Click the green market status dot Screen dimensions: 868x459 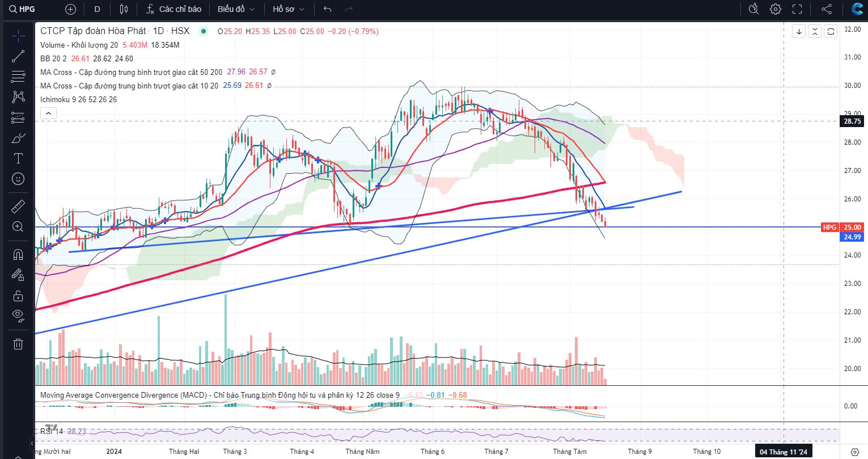(x=204, y=31)
